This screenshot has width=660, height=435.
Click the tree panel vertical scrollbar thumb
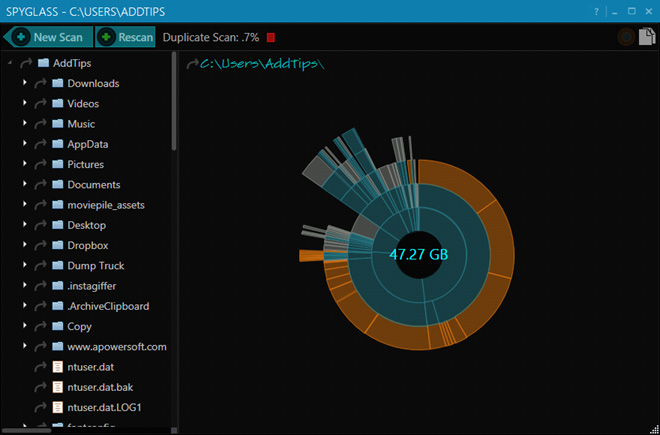tap(174, 101)
